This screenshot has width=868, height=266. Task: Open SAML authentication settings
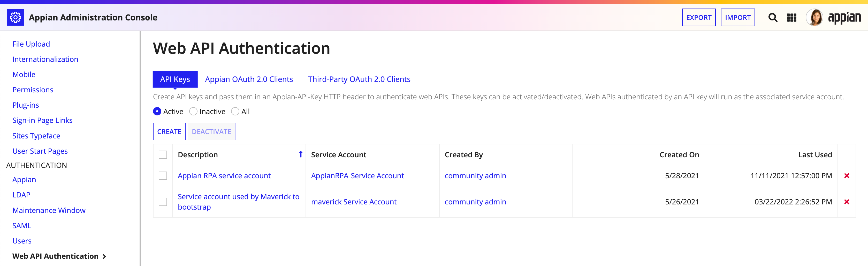[21, 226]
